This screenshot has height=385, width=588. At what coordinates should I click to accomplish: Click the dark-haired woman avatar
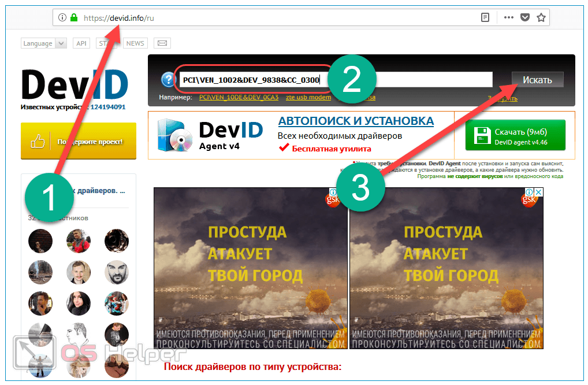tap(79, 303)
